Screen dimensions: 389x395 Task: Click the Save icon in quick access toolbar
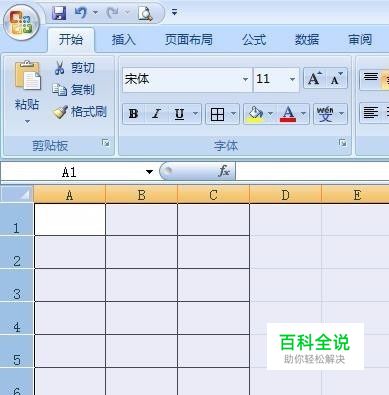coord(59,13)
